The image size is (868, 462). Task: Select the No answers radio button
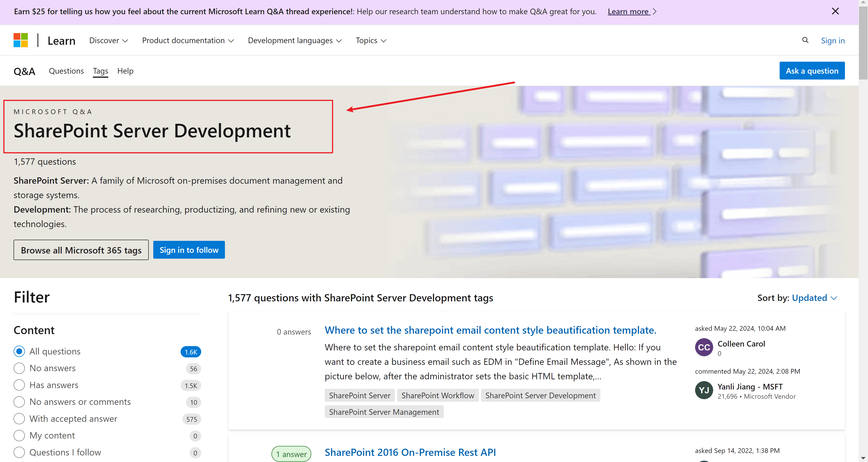(19, 368)
